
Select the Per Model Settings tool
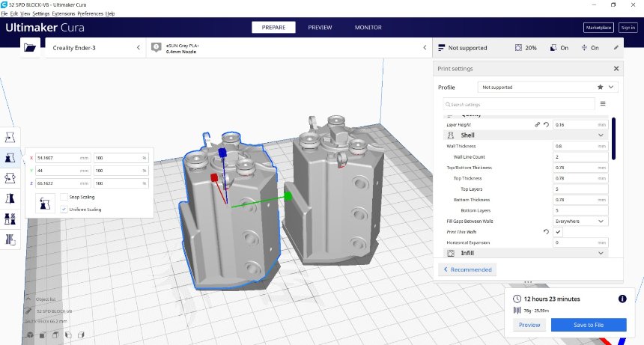pos(10,219)
